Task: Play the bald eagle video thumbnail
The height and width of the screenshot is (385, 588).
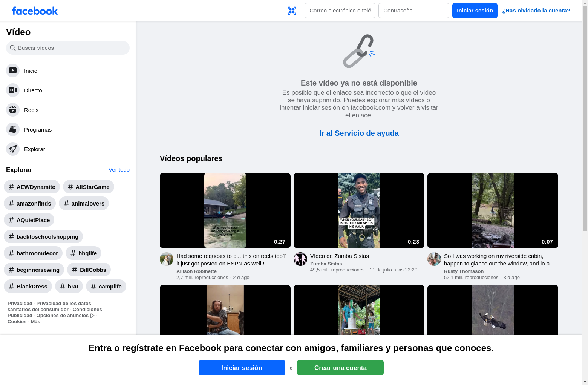Action: click(x=493, y=310)
